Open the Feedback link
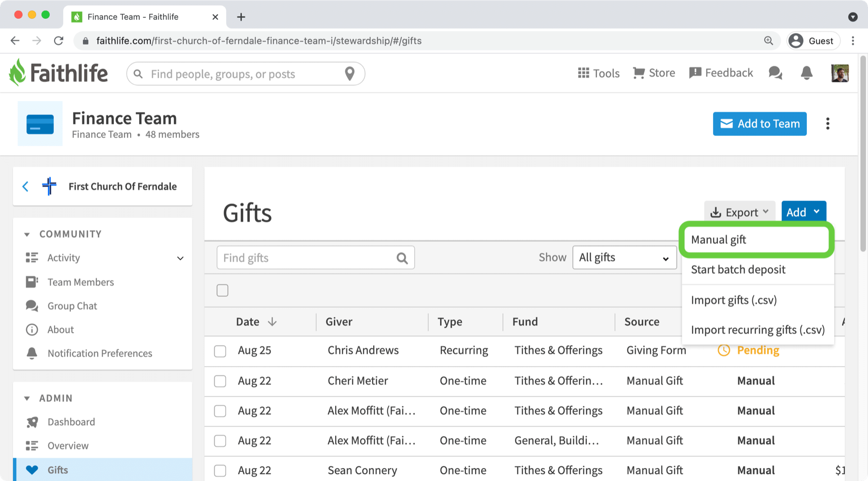 tap(721, 73)
